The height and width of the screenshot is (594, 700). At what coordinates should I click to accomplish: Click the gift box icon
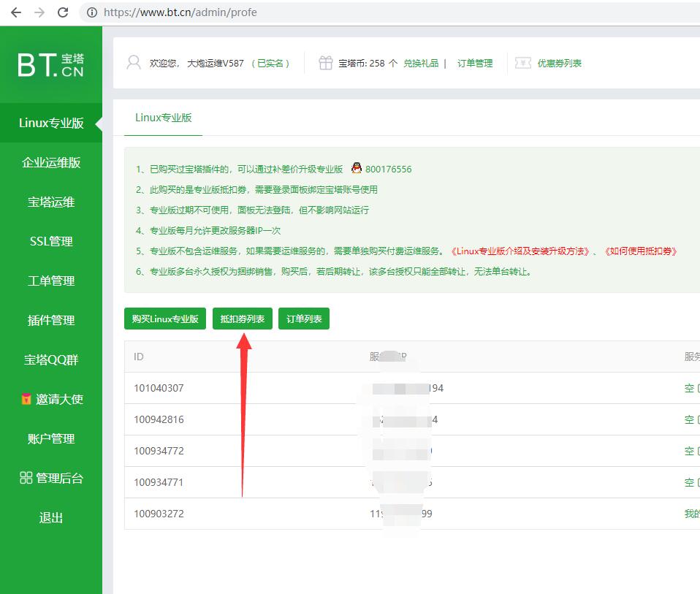click(x=325, y=63)
